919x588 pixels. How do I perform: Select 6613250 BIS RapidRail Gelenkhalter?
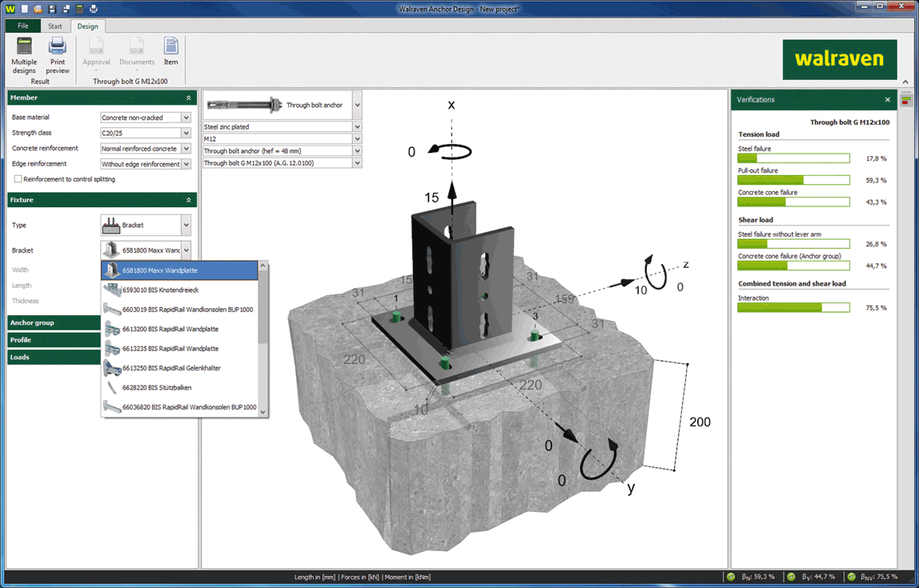180,368
